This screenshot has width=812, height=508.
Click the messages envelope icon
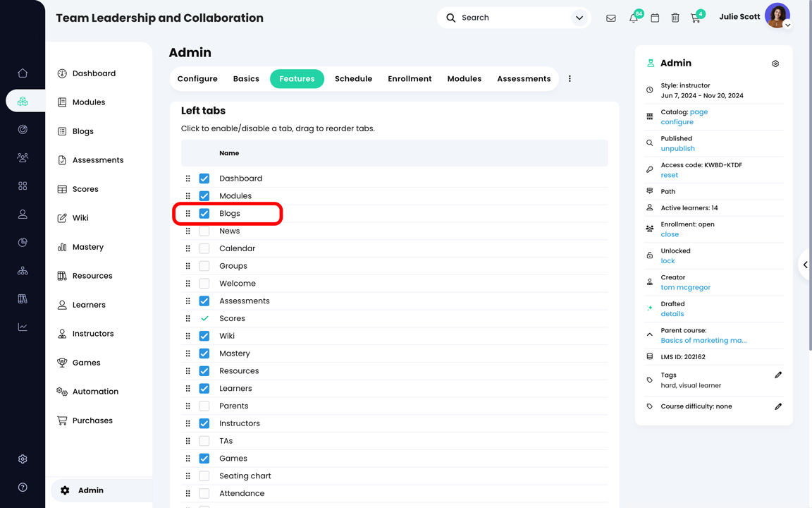(x=611, y=18)
